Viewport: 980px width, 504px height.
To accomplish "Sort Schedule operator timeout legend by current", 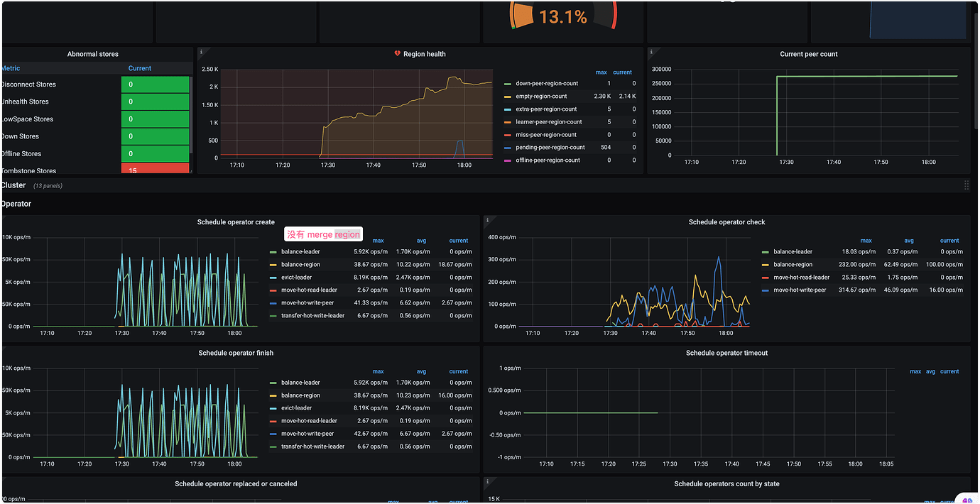I will pyautogui.click(x=949, y=371).
